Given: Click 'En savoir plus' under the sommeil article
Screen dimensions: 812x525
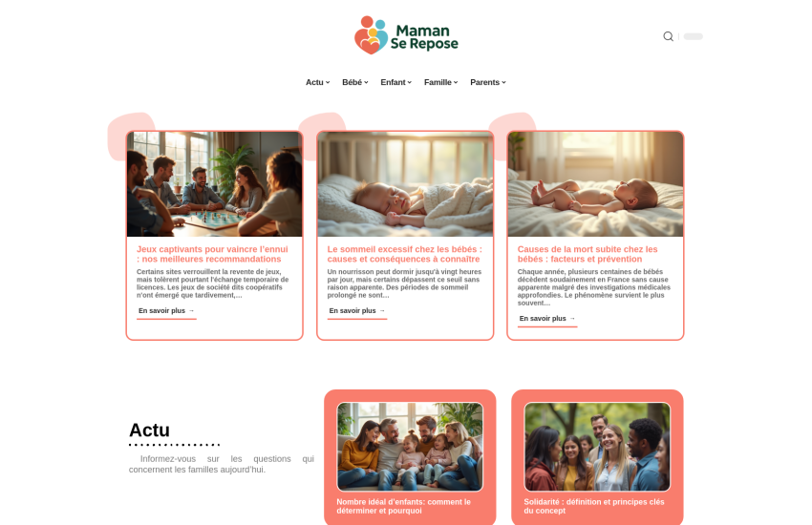Looking at the screenshot, I should pos(357,311).
